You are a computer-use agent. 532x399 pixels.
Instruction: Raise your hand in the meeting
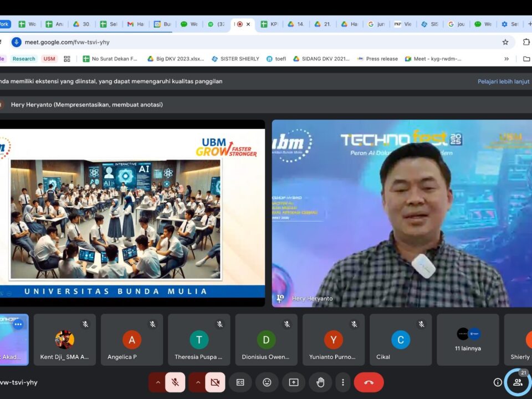(x=320, y=382)
